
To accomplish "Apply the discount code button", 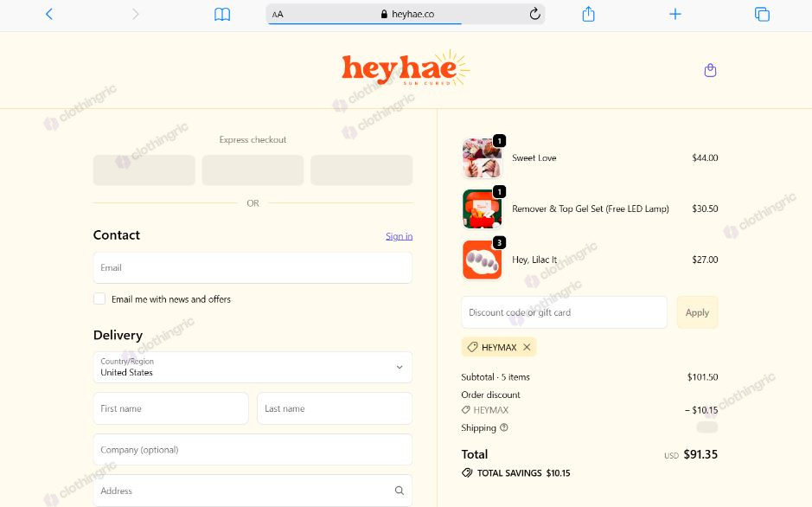I will (x=697, y=312).
